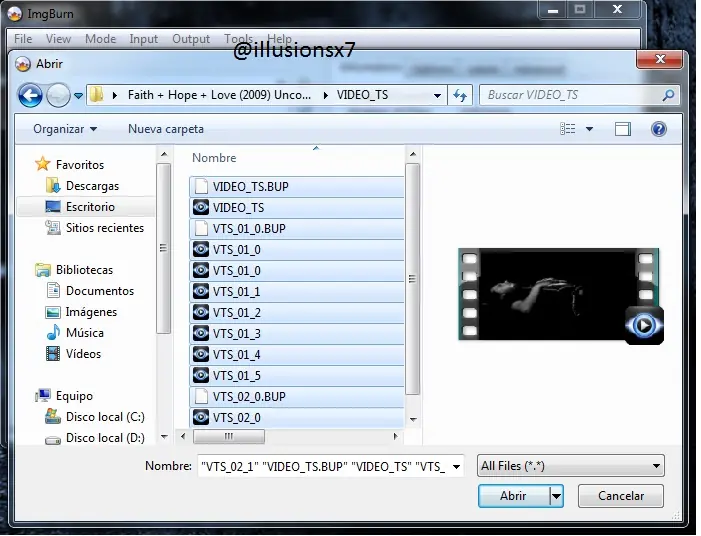Change the view mode icon
Viewport: 701px width, 536px height.
point(567,129)
